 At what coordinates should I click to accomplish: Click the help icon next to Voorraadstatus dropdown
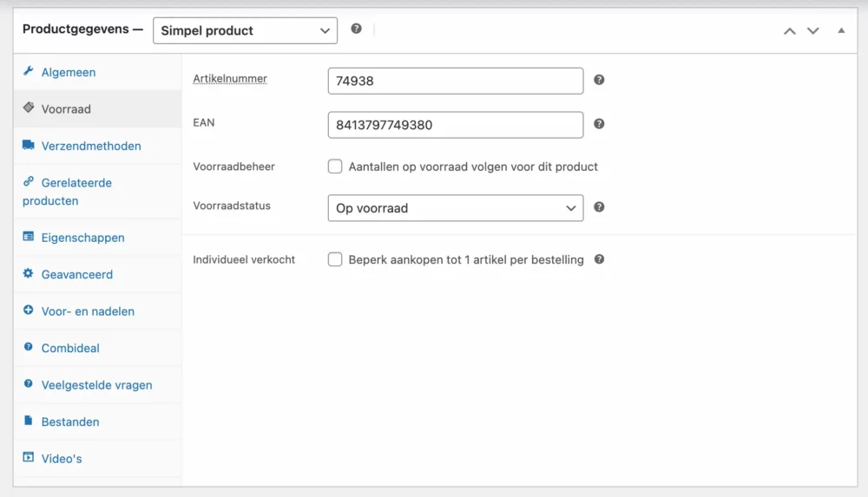599,207
